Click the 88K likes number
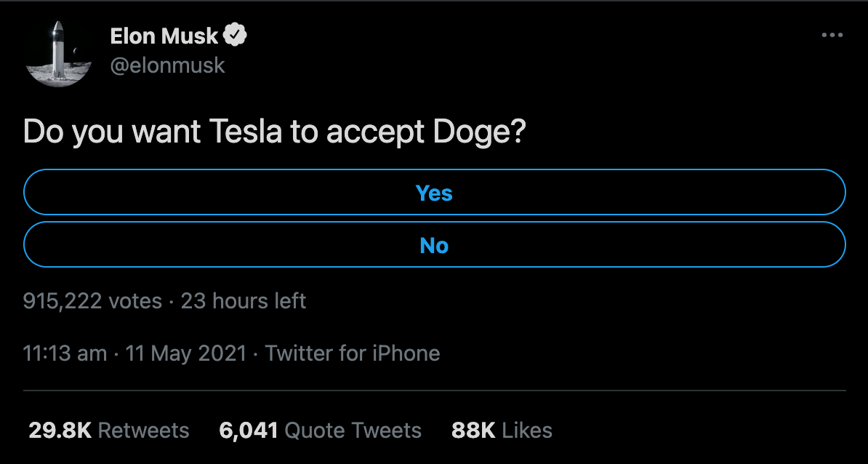868x464 pixels. coord(473,430)
